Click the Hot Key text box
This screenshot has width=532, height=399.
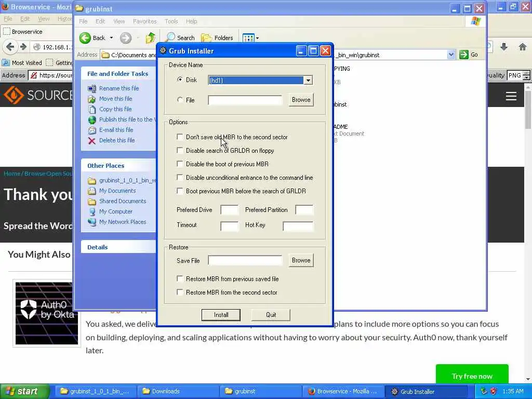pos(298,226)
